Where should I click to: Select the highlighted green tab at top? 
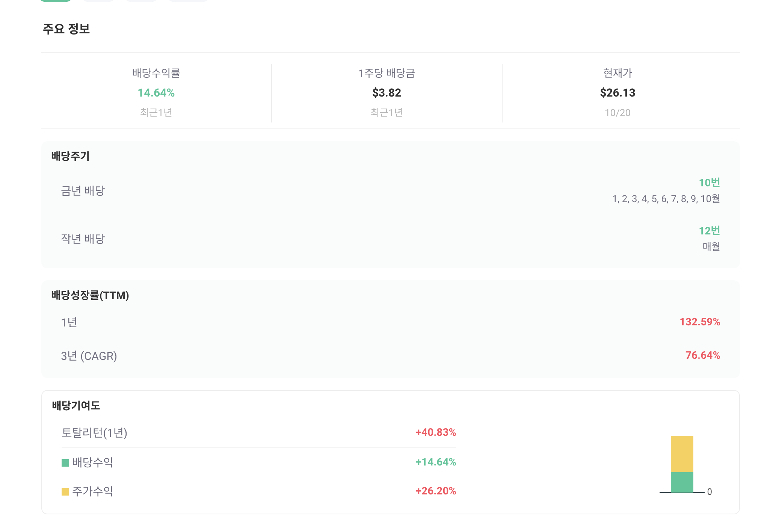(56, 1)
